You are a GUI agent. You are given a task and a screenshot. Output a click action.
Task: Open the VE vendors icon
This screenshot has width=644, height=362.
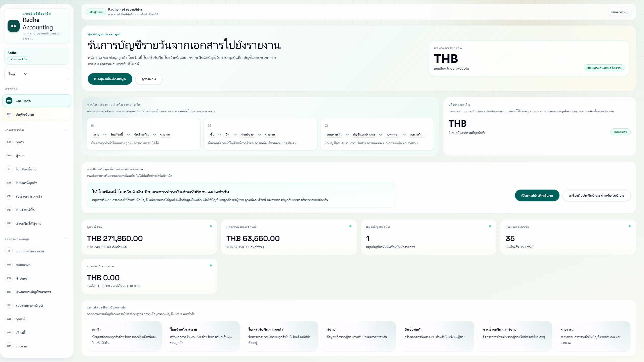[x=9, y=156]
